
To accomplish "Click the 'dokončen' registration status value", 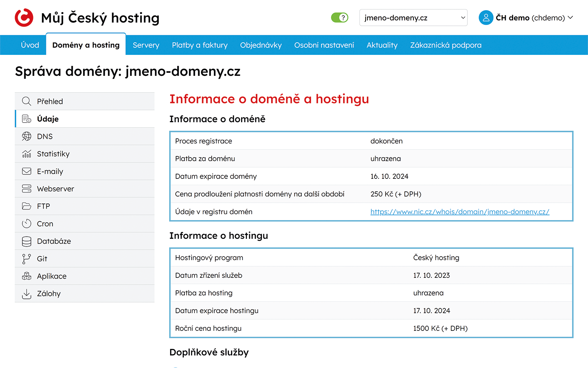I will point(386,141).
